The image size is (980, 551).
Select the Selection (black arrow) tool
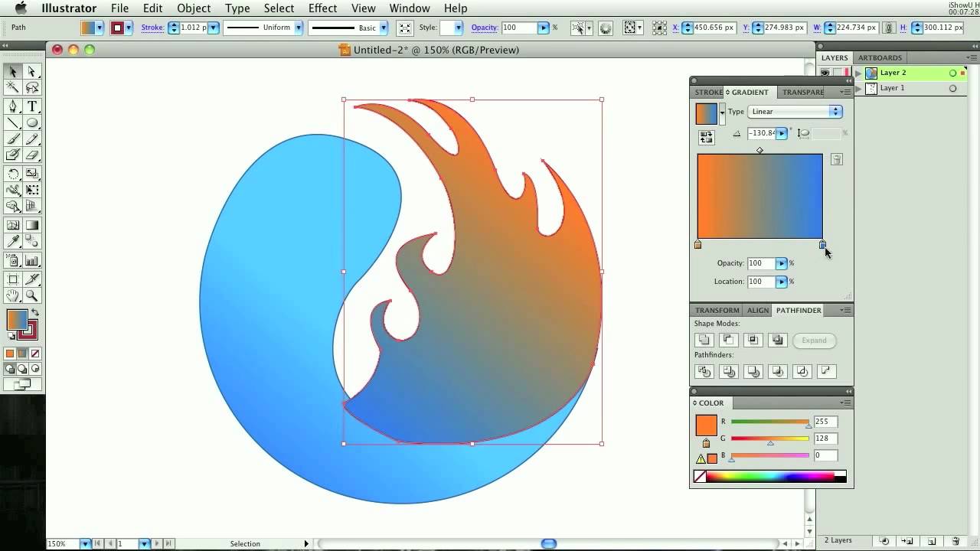13,71
